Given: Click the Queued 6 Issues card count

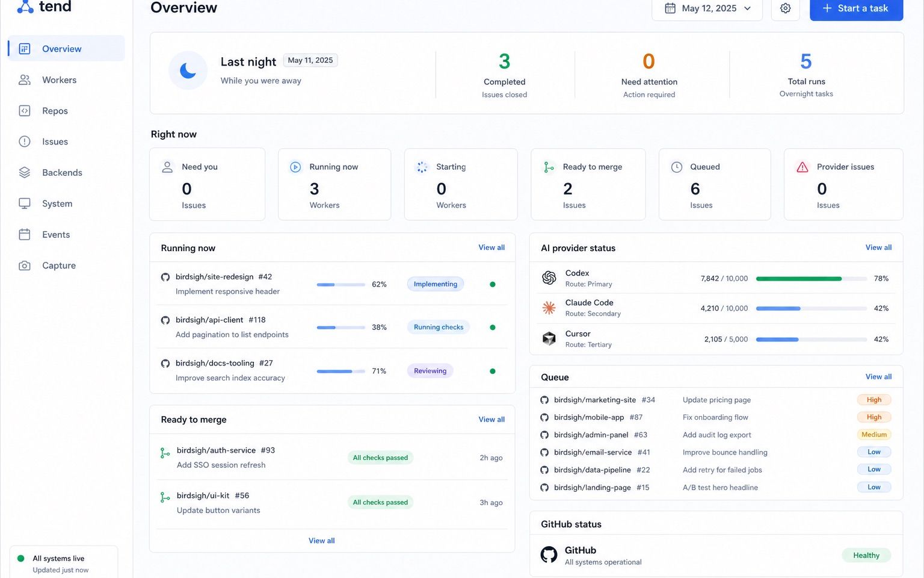Looking at the screenshot, I should coord(695,189).
